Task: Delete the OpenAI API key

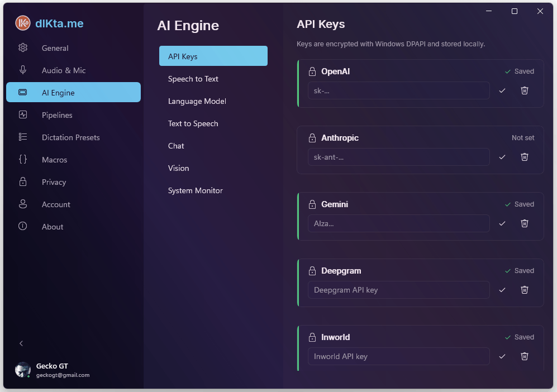Action: 525,90
